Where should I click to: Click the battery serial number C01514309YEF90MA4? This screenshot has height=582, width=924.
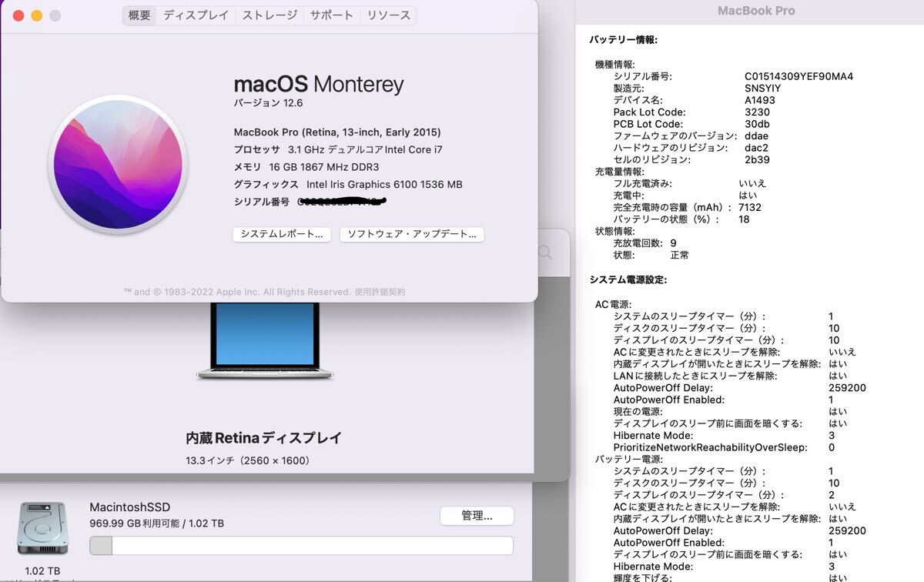point(798,76)
